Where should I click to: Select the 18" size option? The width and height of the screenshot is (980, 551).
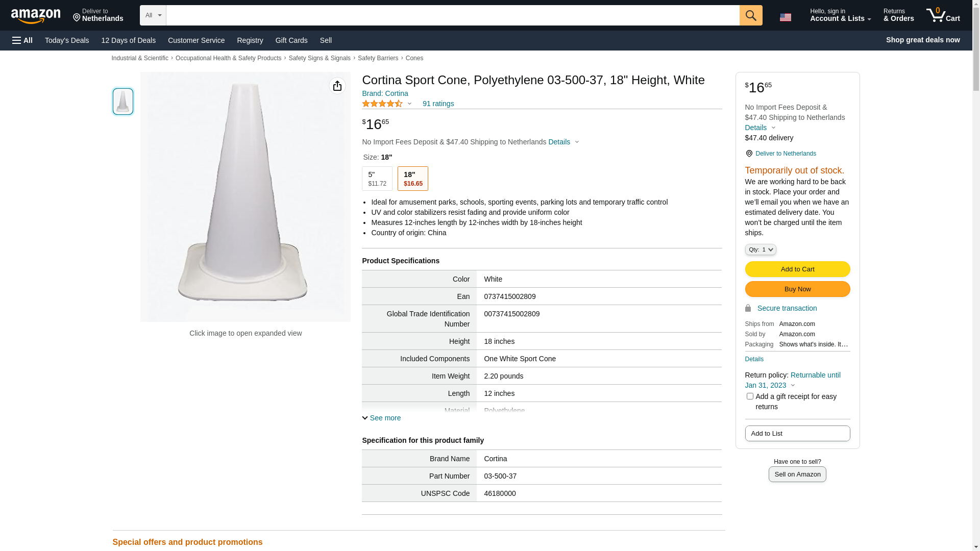point(412,179)
